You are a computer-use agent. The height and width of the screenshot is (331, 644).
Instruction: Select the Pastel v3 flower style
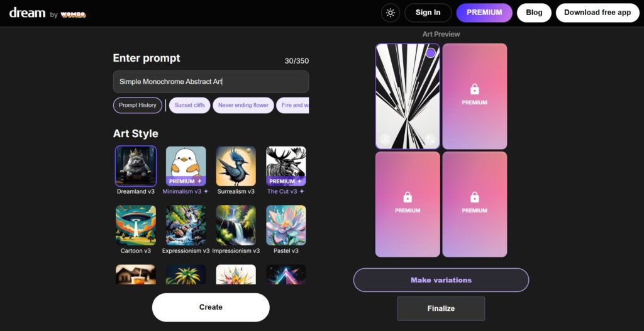click(286, 225)
